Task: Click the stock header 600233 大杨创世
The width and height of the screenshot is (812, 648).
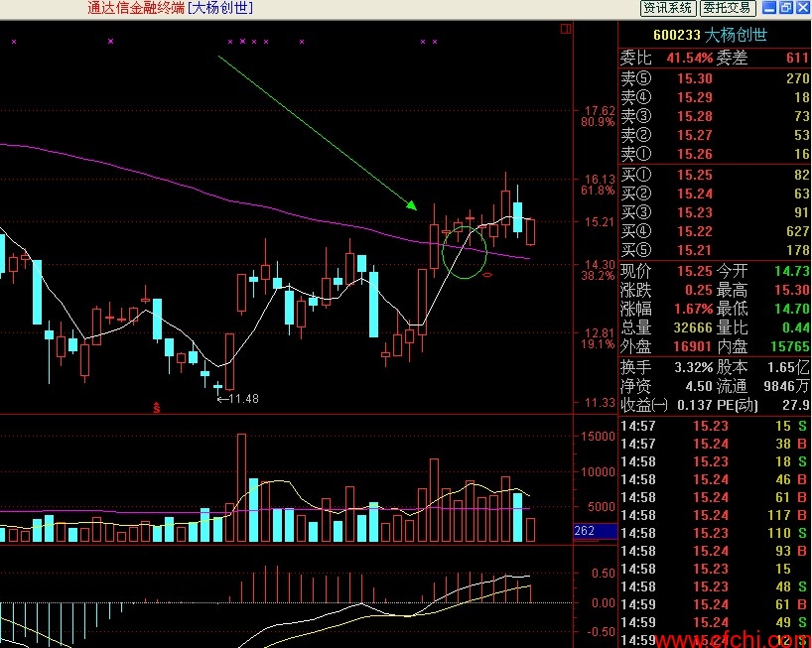Action: tap(710, 35)
